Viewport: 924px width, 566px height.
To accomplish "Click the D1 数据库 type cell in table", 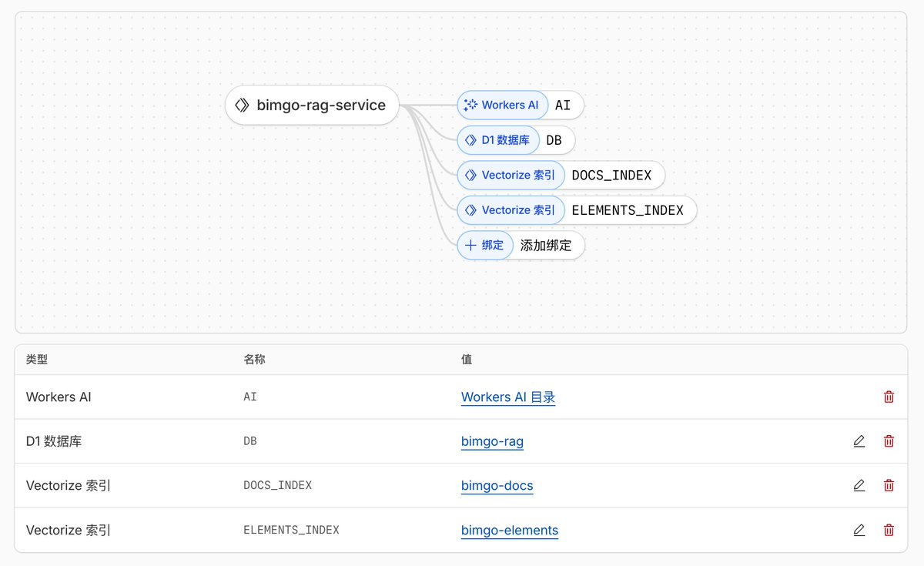I will pos(54,441).
